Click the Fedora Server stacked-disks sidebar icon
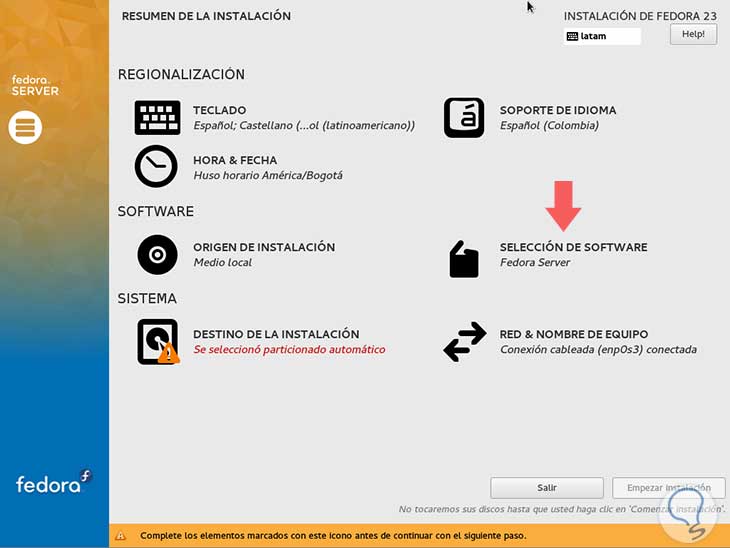730x548 pixels. pyautogui.click(x=25, y=128)
